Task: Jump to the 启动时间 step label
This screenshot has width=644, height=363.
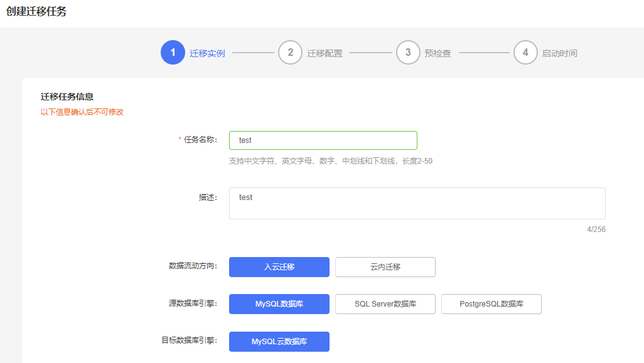Action: coord(559,53)
